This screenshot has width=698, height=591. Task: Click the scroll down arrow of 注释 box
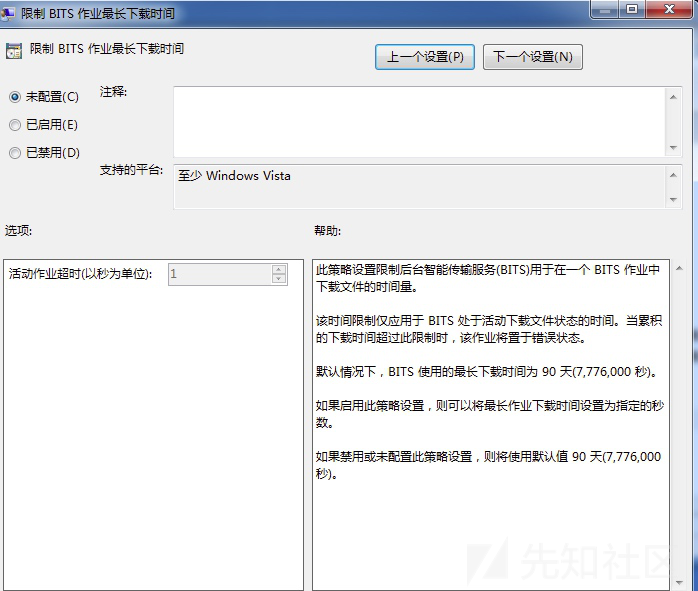pos(673,147)
